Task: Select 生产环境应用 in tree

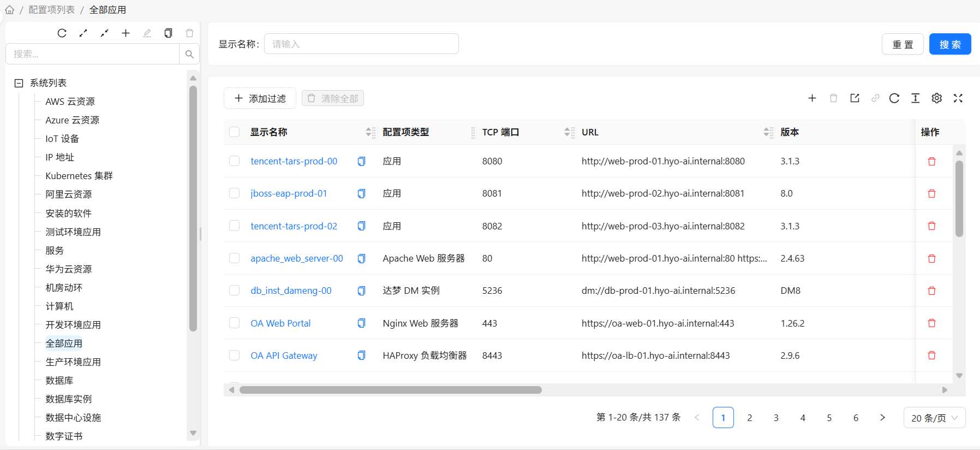Action: point(73,362)
